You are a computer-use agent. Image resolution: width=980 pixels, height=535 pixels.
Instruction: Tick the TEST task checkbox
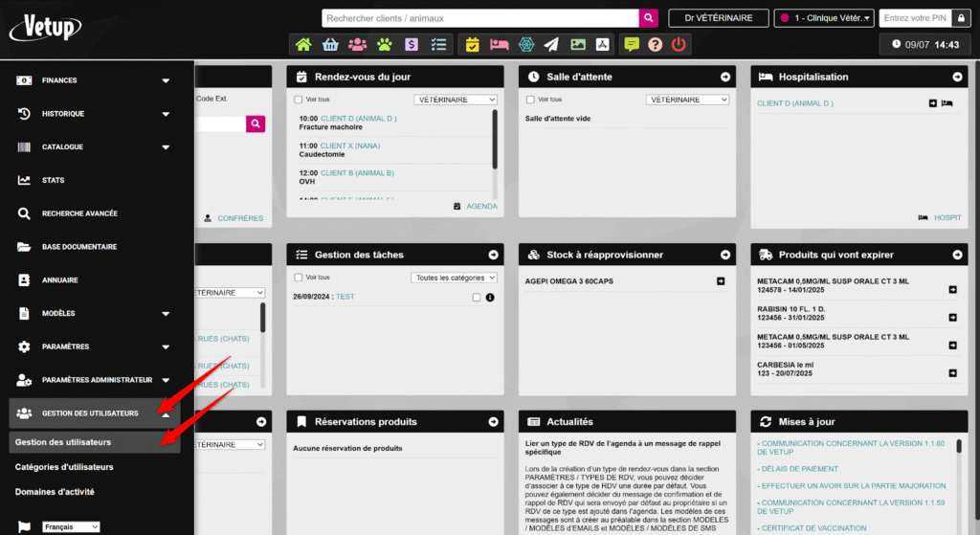click(477, 298)
